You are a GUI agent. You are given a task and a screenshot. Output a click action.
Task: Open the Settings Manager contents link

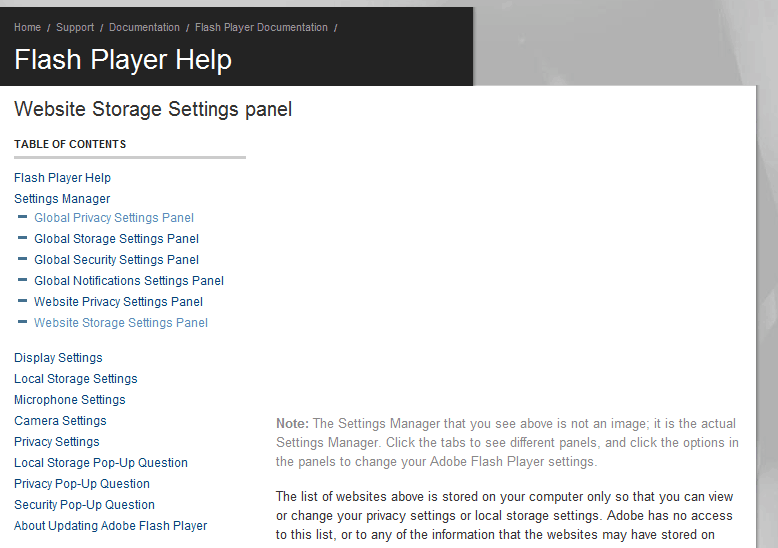[62, 199]
